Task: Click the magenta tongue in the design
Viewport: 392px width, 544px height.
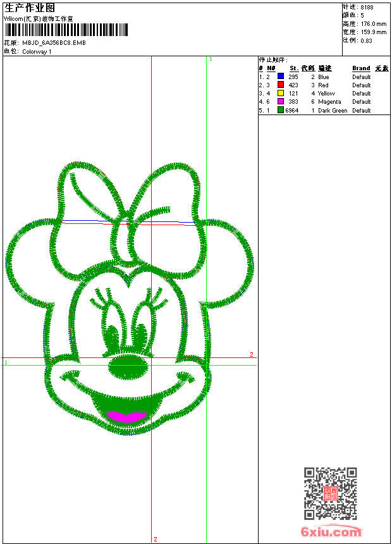Action: tap(126, 417)
